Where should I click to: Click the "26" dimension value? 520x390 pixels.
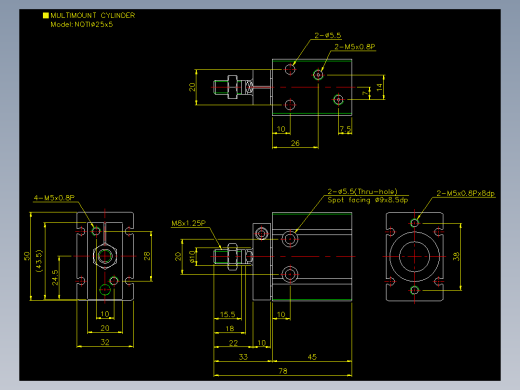click(x=295, y=143)
